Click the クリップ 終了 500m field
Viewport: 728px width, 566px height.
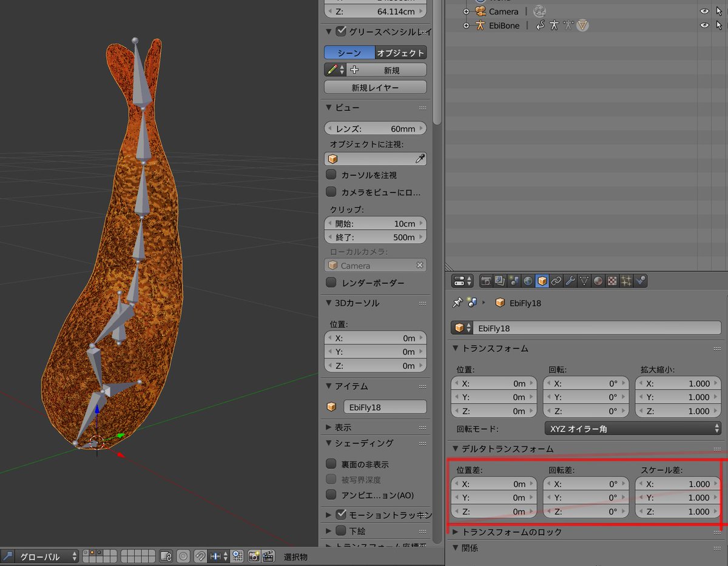[x=376, y=237]
